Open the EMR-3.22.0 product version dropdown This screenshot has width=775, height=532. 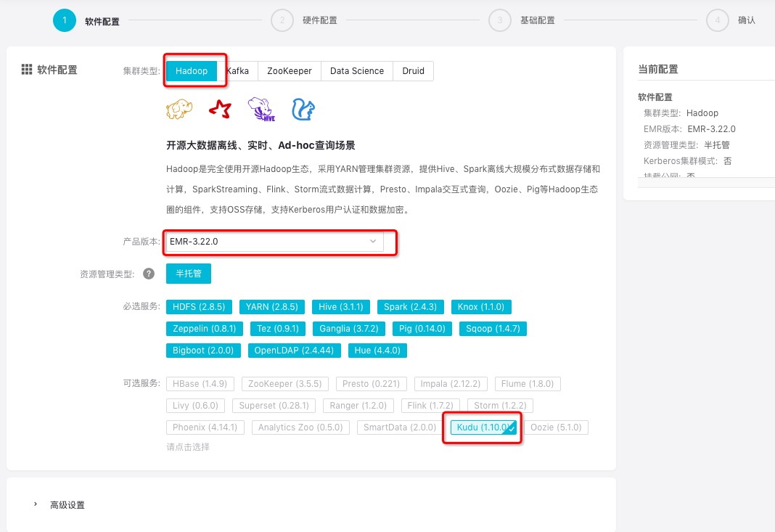point(275,241)
